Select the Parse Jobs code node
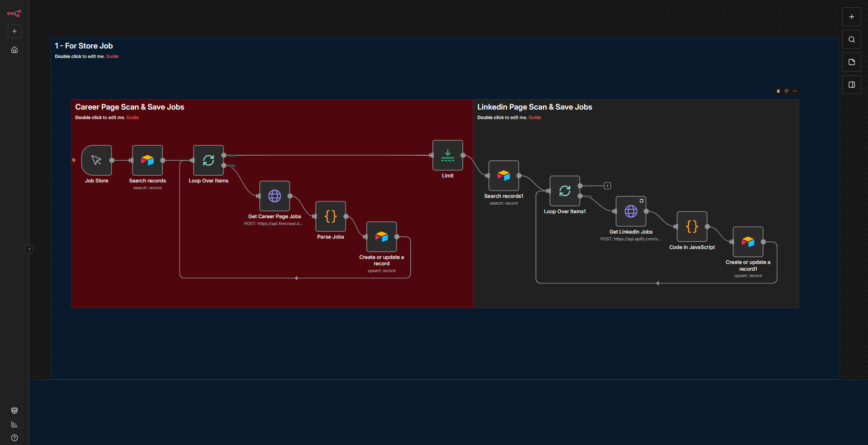The width and height of the screenshot is (868, 445). click(x=330, y=216)
